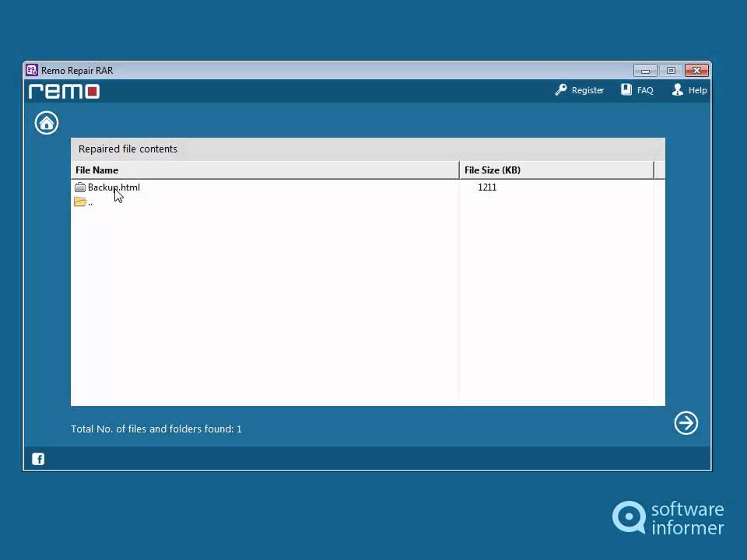Image resolution: width=747 pixels, height=560 pixels.
Task: Select the 1211 file size cell
Action: pos(487,187)
